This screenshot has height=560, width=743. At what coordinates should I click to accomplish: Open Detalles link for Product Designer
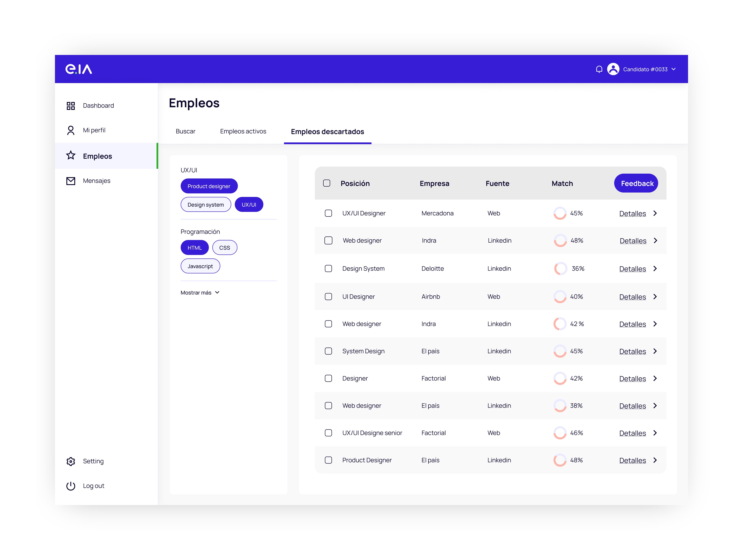[x=632, y=460]
